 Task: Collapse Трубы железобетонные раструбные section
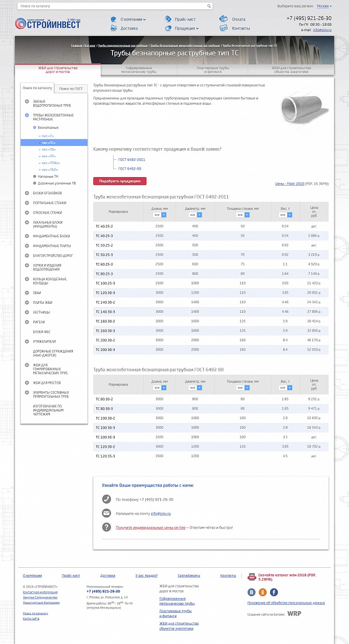tap(27, 115)
